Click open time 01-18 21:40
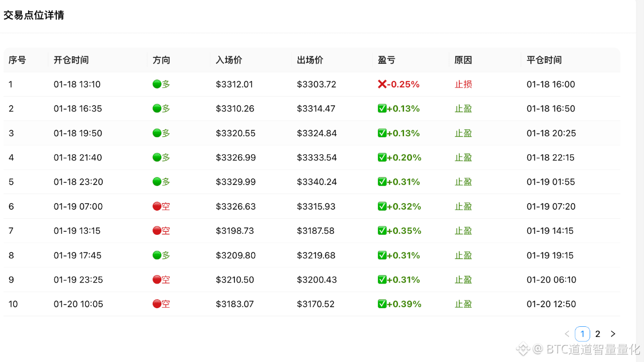 (78, 157)
